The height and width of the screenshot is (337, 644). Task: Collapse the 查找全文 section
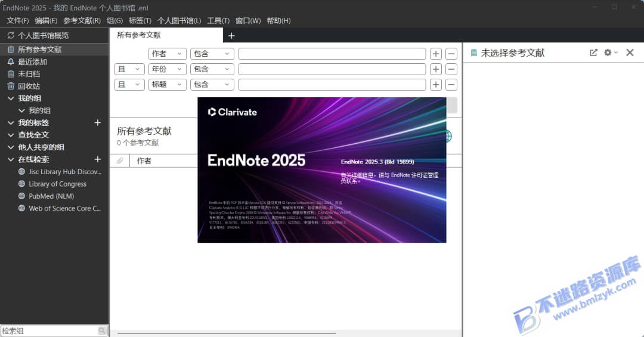[11, 135]
